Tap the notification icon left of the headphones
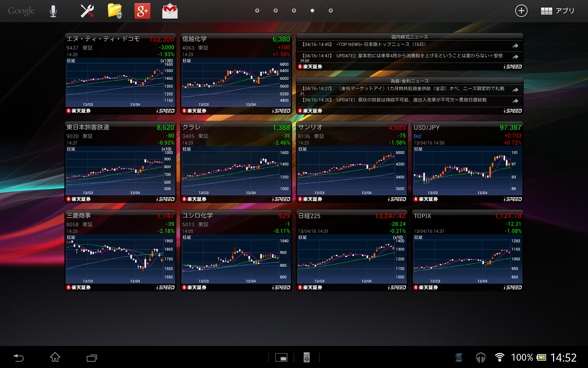Screen dimensions: 588x368 (459, 357)
